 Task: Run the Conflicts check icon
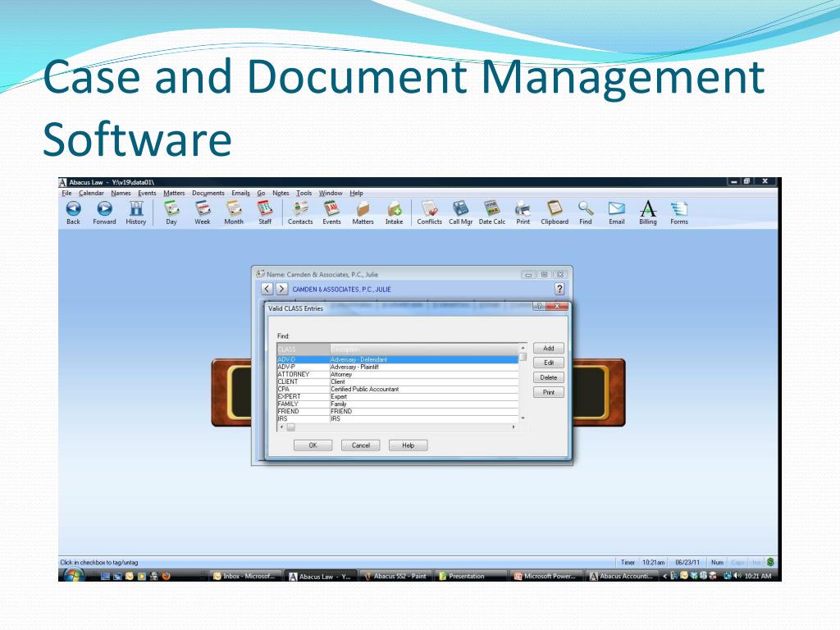point(429,212)
